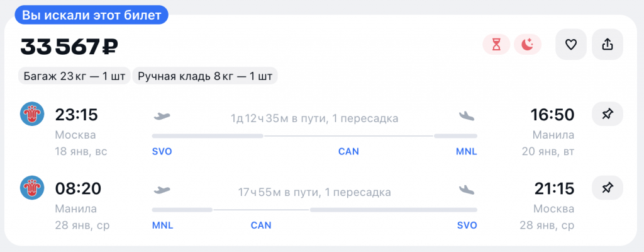Click the hourglass long layover badge
This screenshot has width=644, height=252.
click(497, 45)
